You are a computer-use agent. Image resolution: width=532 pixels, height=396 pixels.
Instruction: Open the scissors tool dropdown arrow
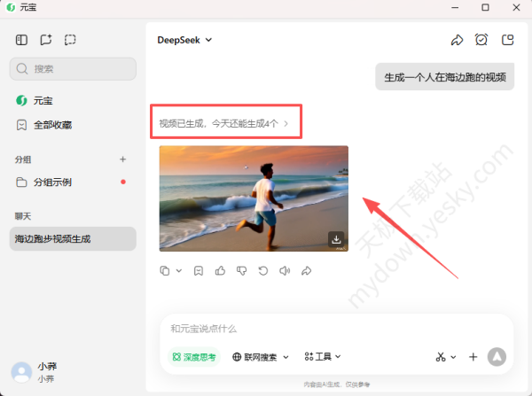pyautogui.click(x=454, y=357)
